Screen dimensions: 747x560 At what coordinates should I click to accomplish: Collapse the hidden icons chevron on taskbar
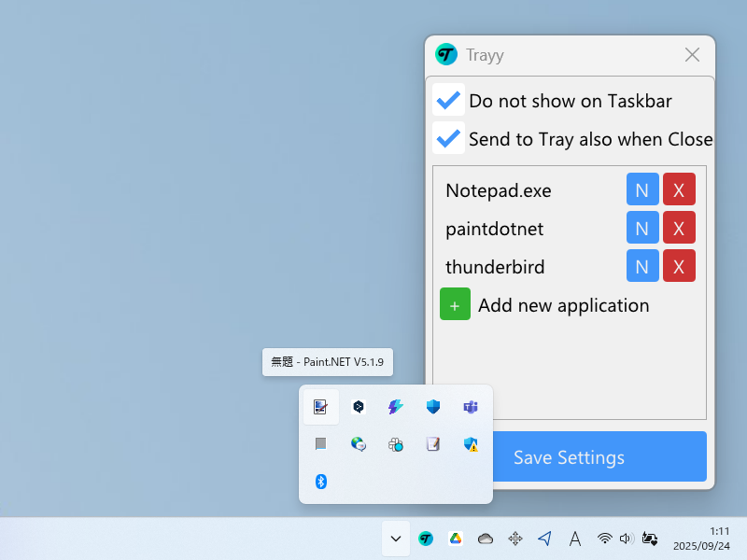point(395,539)
